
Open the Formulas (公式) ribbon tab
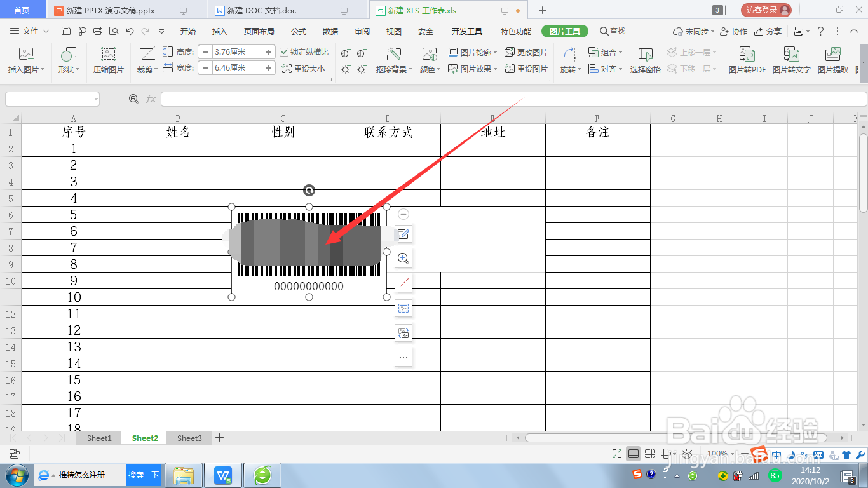[299, 31]
